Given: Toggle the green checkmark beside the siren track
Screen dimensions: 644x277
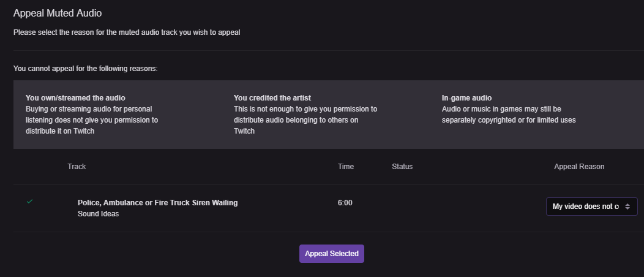Looking at the screenshot, I should click(x=30, y=202).
